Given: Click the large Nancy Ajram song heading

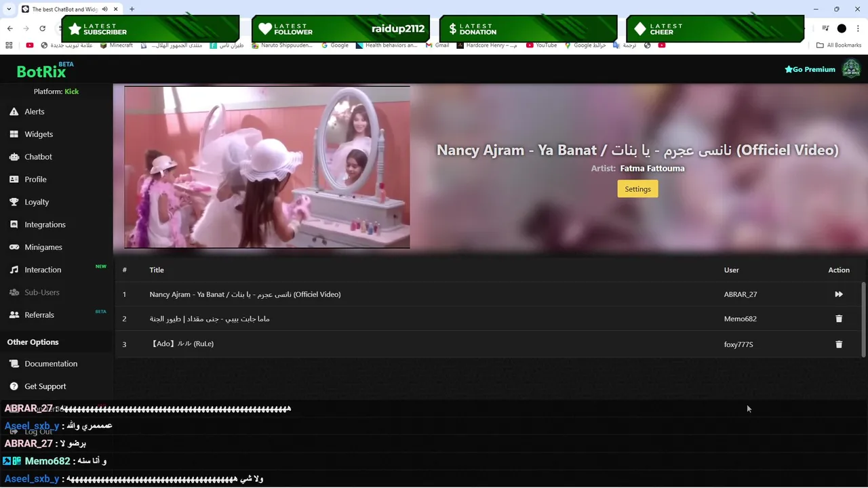Looking at the screenshot, I should 637,150.
